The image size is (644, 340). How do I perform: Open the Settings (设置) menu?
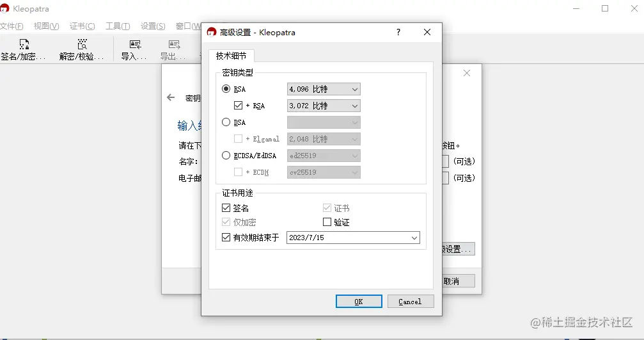point(153,26)
